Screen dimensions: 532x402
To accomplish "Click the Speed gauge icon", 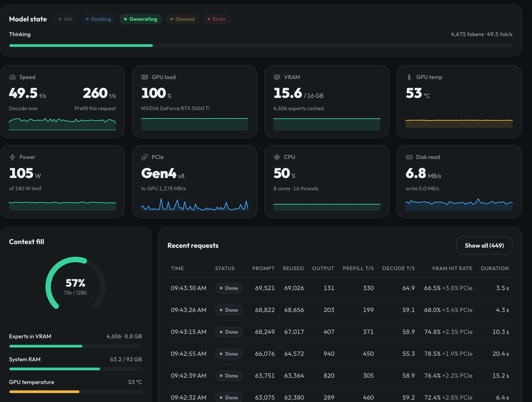I will tap(12, 77).
